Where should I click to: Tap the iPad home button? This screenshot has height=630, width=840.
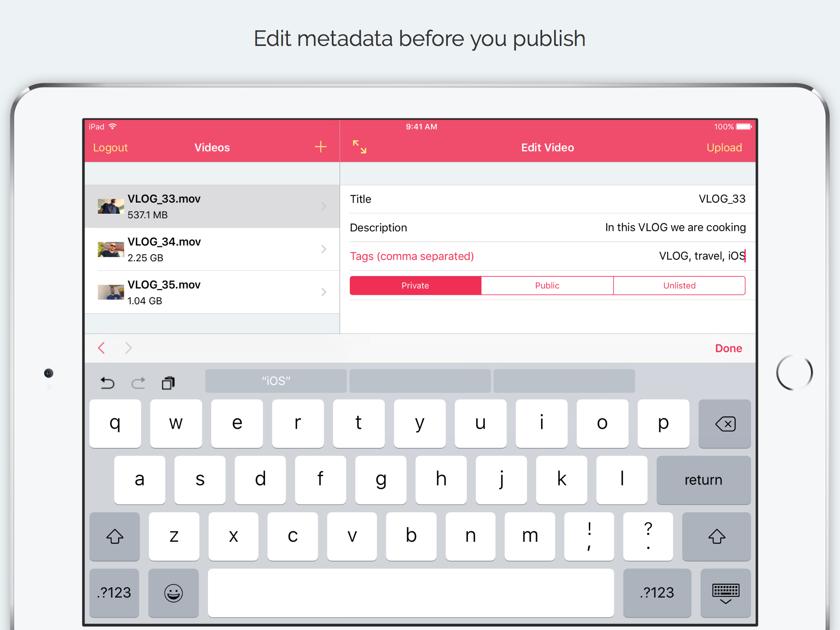794,373
